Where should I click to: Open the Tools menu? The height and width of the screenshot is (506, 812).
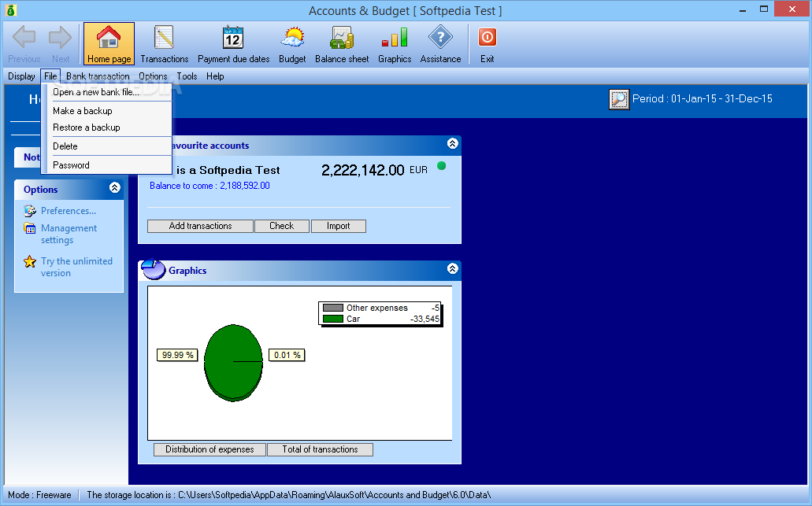(x=187, y=76)
